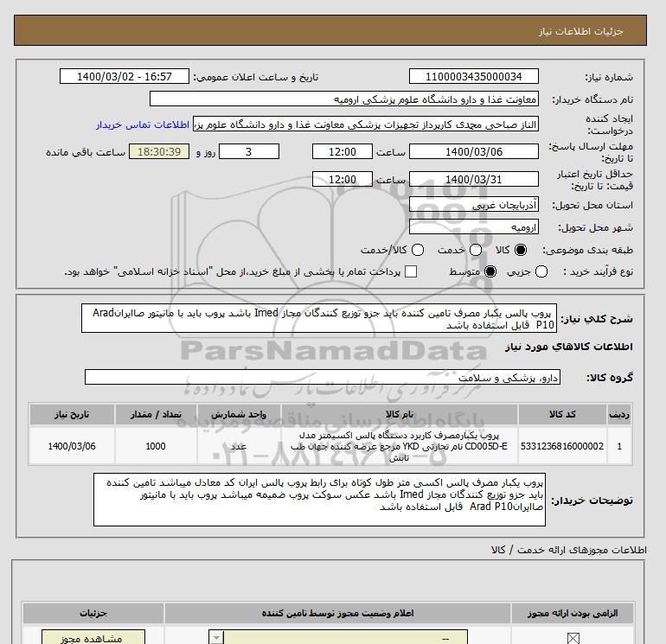Select متوسط purchase process type

click(x=491, y=271)
